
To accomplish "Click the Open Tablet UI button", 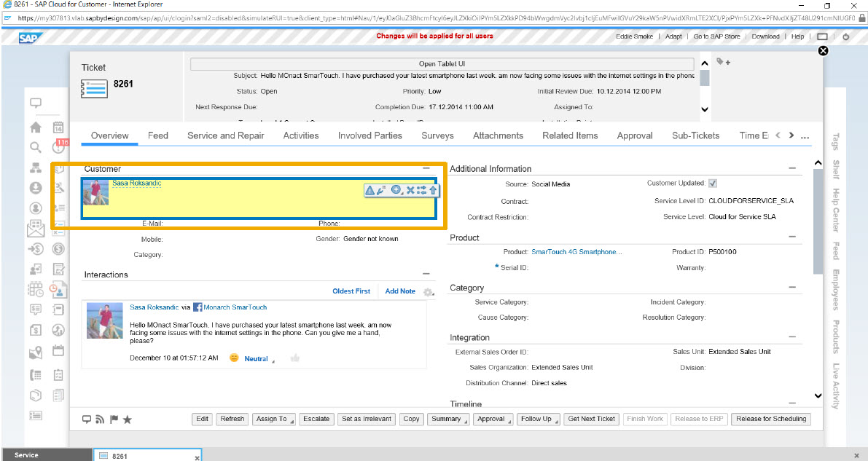I will 442,63.
